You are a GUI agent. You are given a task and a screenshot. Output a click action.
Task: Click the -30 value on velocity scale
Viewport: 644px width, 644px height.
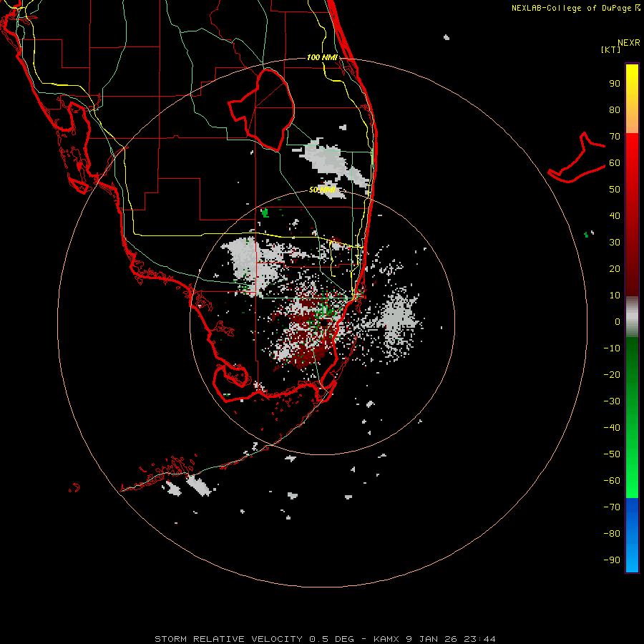click(x=612, y=401)
